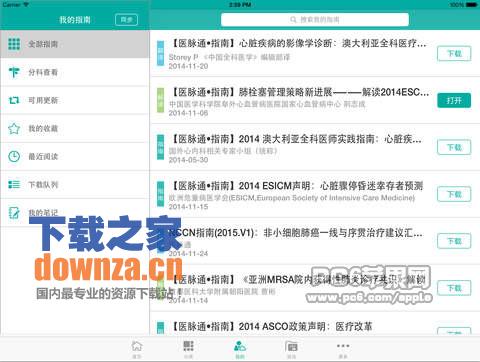480x362 pixels.
Task: Select 最近阅读 in the sidebar
Action: click(x=75, y=156)
